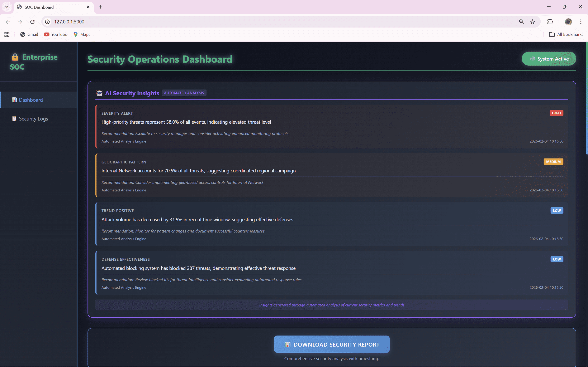The width and height of the screenshot is (588, 367).
Task: Select Security Logs in the navigation menu
Action: [33, 118]
